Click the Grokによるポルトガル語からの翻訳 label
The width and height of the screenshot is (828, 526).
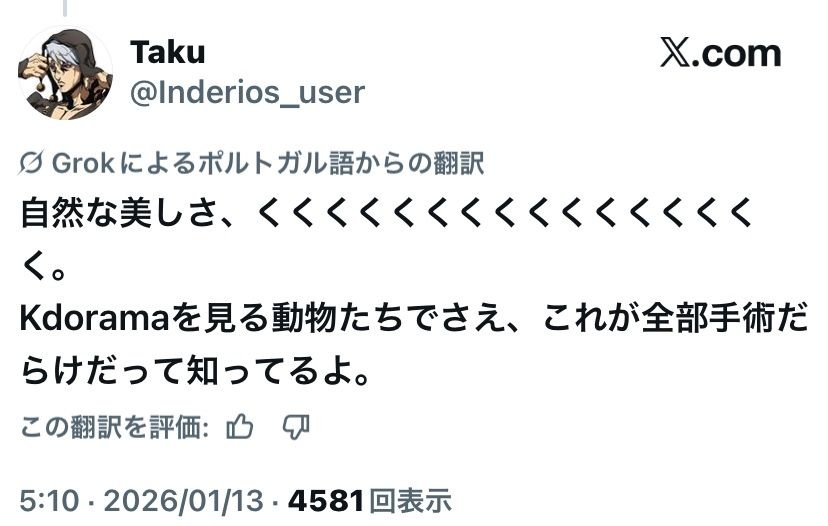click(267, 164)
